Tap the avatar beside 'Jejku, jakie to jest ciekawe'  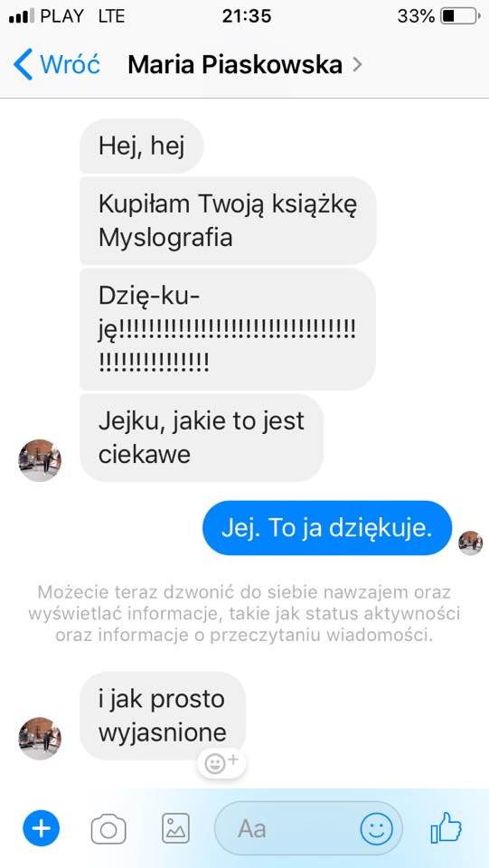click(x=40, y=460)
